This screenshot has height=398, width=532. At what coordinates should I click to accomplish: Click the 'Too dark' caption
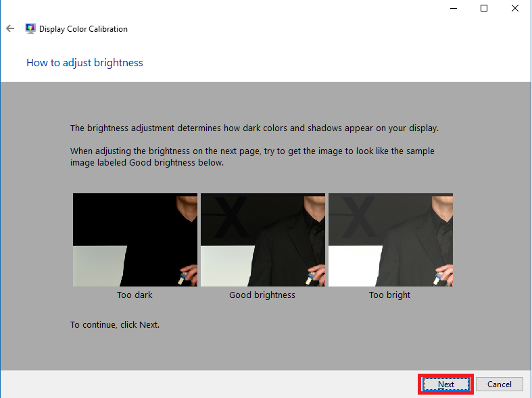135,295
